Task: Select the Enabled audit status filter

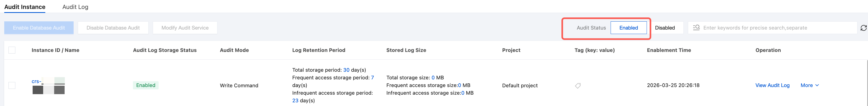Action: pyautogui.click(x=628, y=28)
